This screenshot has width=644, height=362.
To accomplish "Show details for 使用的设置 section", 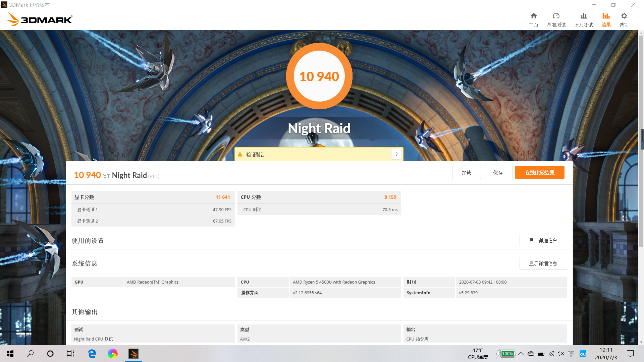I will [543, 241].
